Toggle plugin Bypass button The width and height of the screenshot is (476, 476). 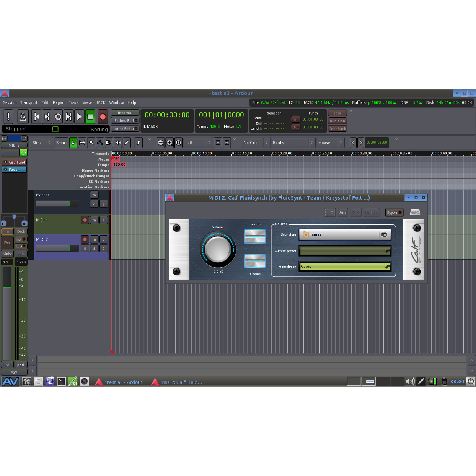(x=394, y=213)
